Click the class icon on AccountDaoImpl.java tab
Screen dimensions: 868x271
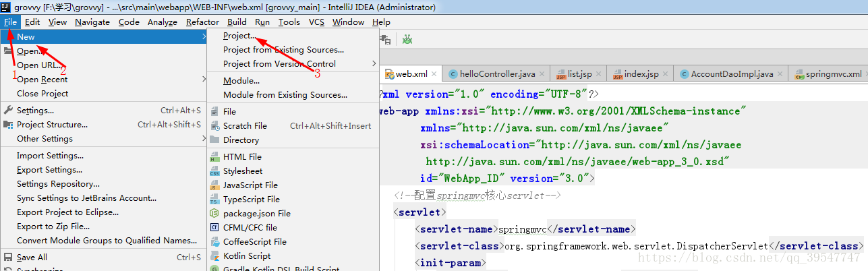point(685,74)
